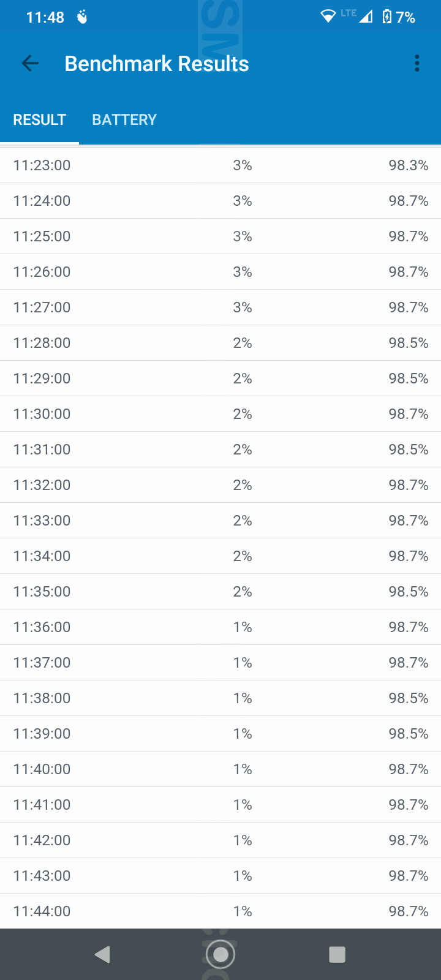Image resolution: width=441 pixels, height=980 pixels.
Task: Click the Benchmark Results title
Action: click(157, 64)
